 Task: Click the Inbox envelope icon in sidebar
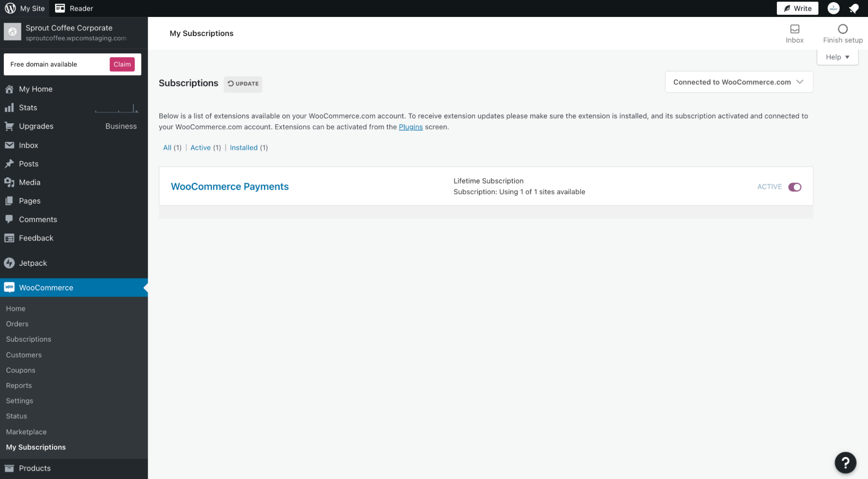point(9,145)
